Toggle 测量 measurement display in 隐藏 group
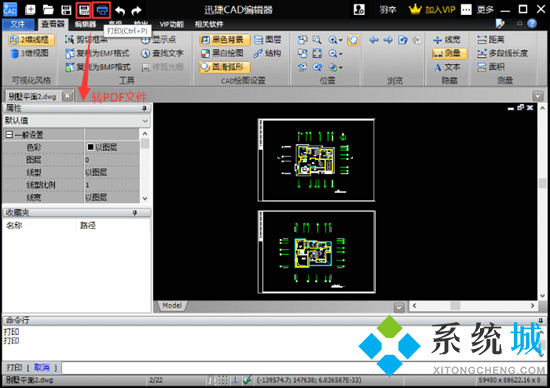The image size is (550, 388). click(x=449, y=53)
